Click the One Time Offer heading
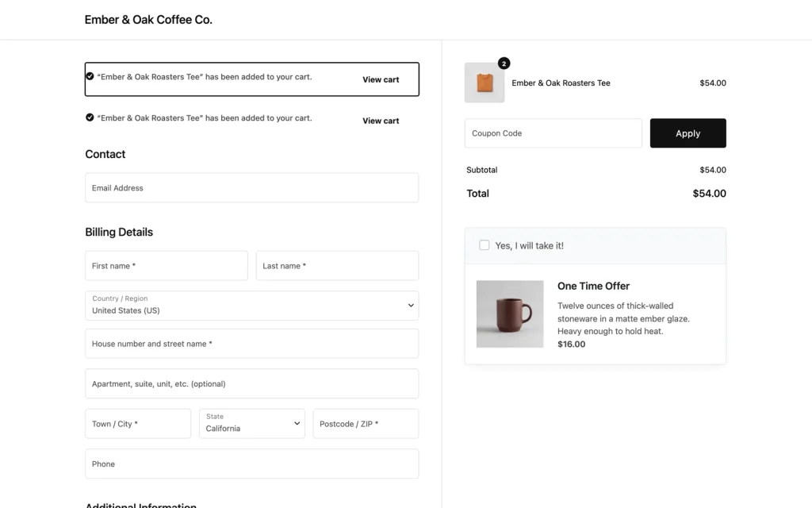This screenshot has width=812, height=508. (x=593, y=286)
